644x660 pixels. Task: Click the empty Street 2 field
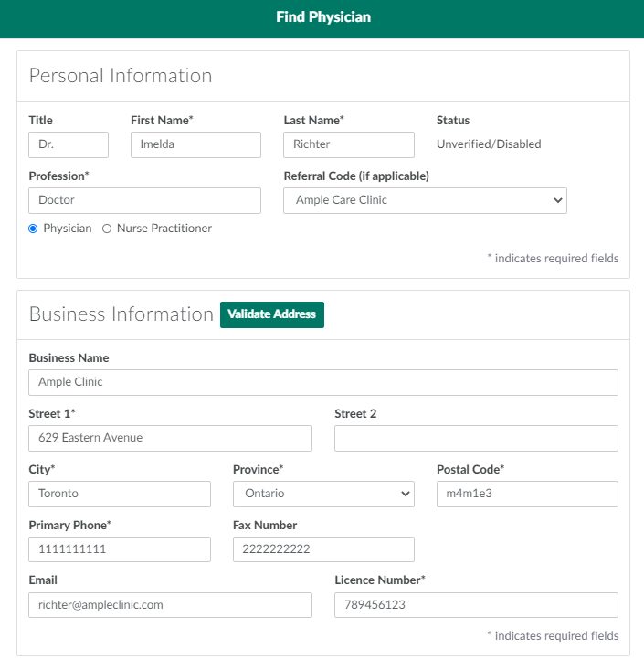click(x=476, y=438)
